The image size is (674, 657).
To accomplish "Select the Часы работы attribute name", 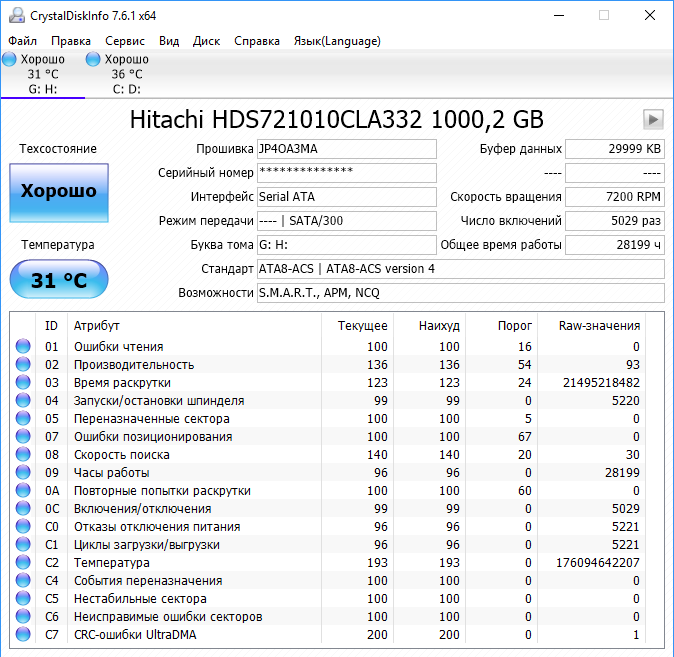I will click(112, 473).
